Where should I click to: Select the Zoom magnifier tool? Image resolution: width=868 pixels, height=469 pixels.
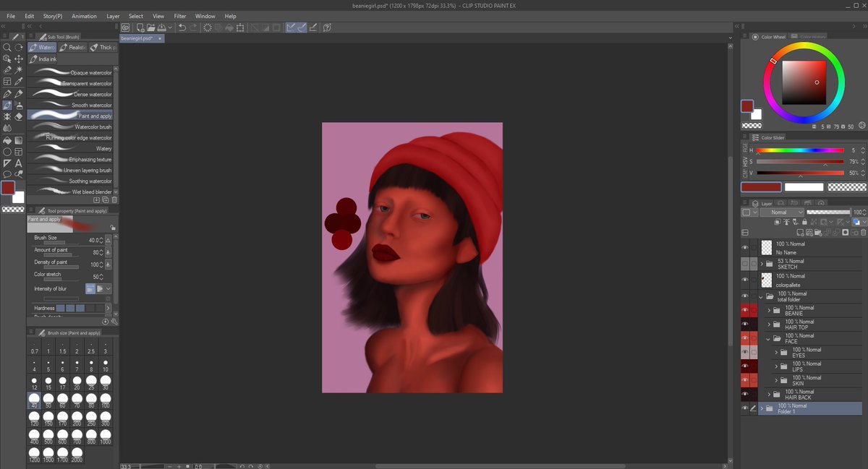point(7,47)
